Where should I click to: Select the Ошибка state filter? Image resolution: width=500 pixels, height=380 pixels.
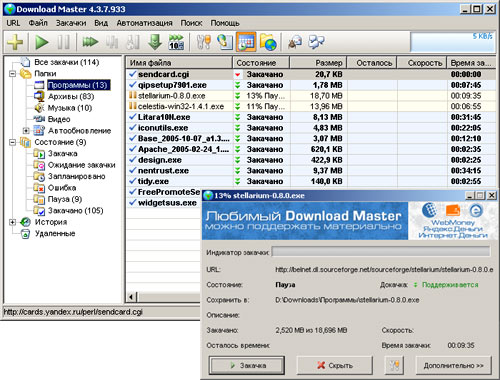point(62,188)
